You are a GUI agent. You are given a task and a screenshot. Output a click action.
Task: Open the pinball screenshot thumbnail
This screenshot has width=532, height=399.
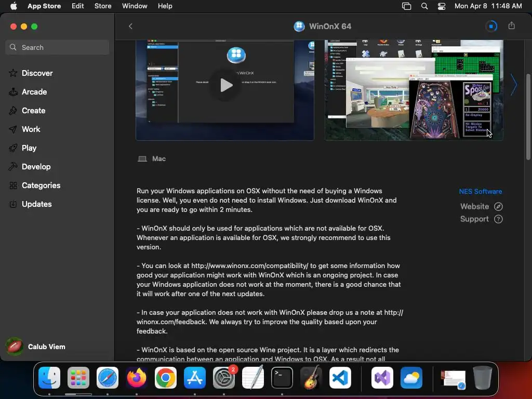click(414, 90)
